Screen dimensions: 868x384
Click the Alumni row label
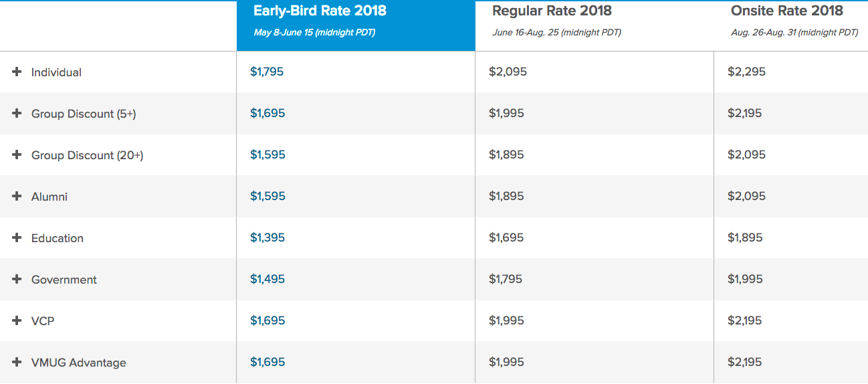tap(49, 197)
